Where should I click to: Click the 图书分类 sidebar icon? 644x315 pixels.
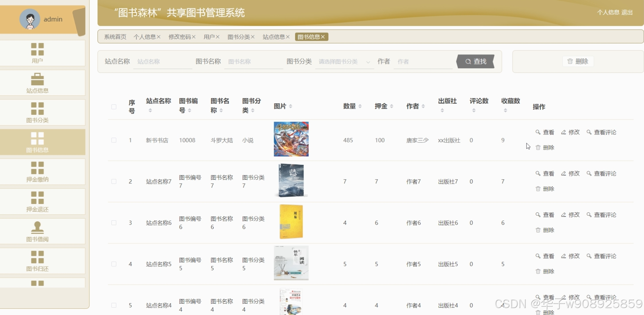[37, 109]
